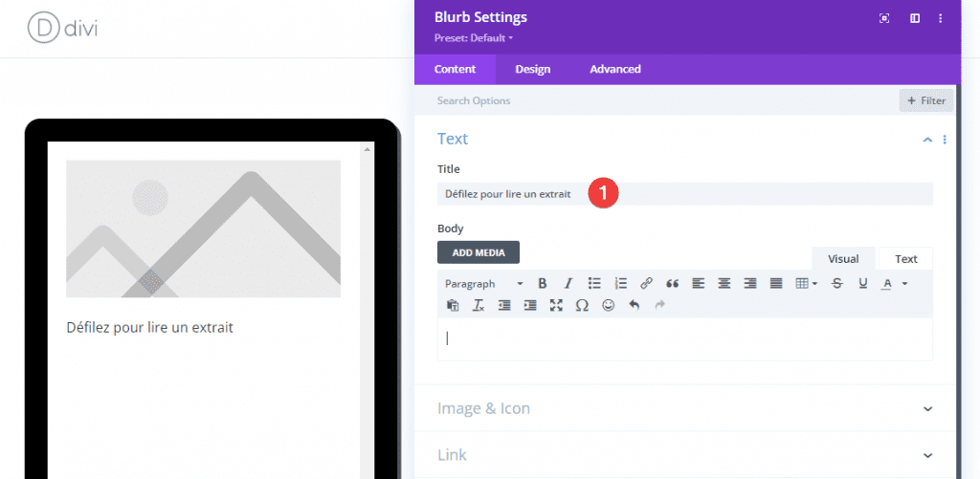
Task: Open text color dropdown arrow
Action: 904,284
